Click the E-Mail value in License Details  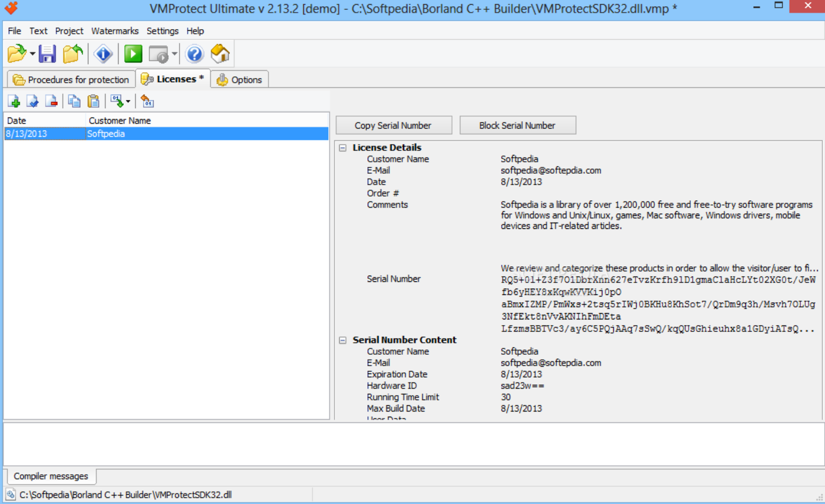tap(551, 171)
